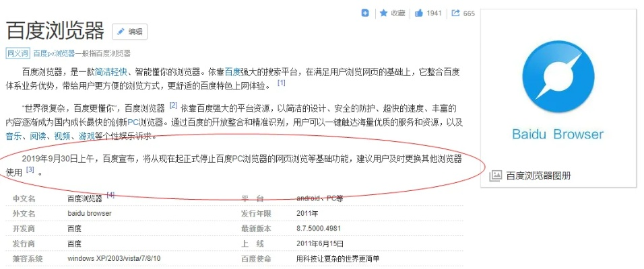Click reference footnote [2]
This screenshot has width=644, height=269.
pyautogui.click(x=173, y=106)
